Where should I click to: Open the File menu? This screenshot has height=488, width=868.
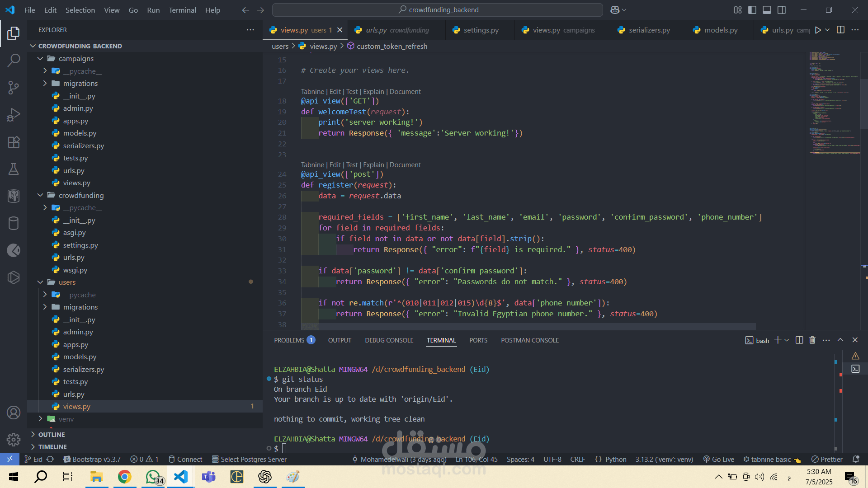pos(29,10)
